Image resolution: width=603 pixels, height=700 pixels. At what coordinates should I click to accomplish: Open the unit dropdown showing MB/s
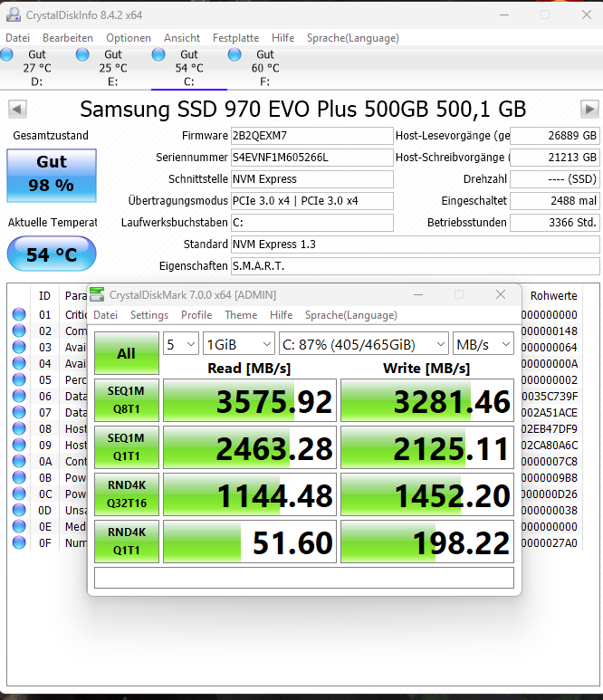click(x=483, y=344)
